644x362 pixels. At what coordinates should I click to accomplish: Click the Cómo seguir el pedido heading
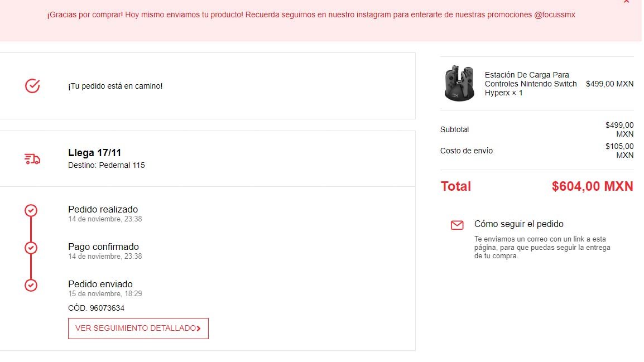[518, 224]
